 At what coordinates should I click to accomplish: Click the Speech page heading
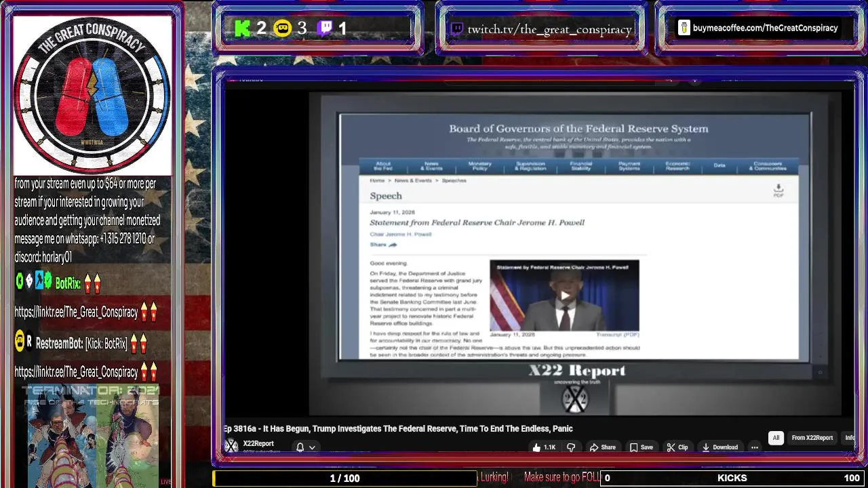(x=386, y=196)
